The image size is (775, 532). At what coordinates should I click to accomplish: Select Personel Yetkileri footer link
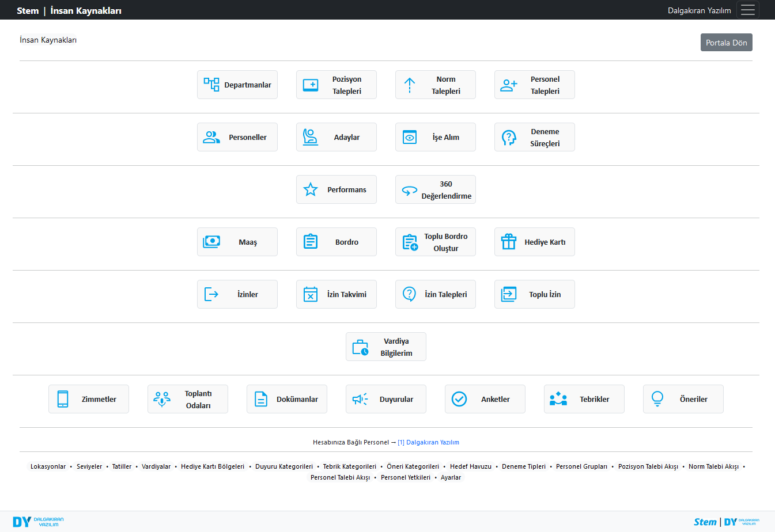point(405,477)
